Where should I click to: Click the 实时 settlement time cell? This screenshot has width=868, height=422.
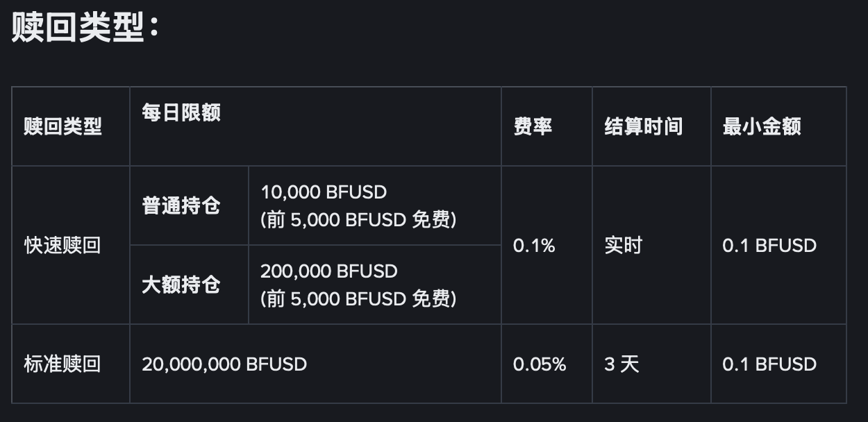click(x=623, y=245)
